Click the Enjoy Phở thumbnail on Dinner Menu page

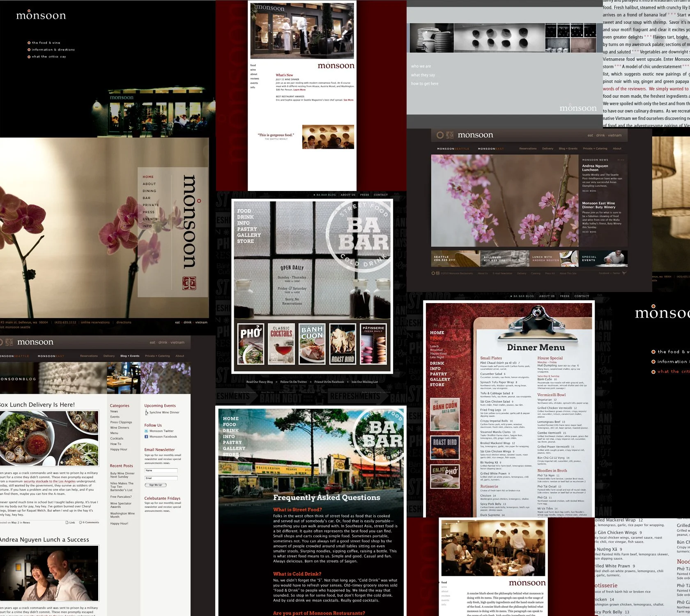pos(445,476)
